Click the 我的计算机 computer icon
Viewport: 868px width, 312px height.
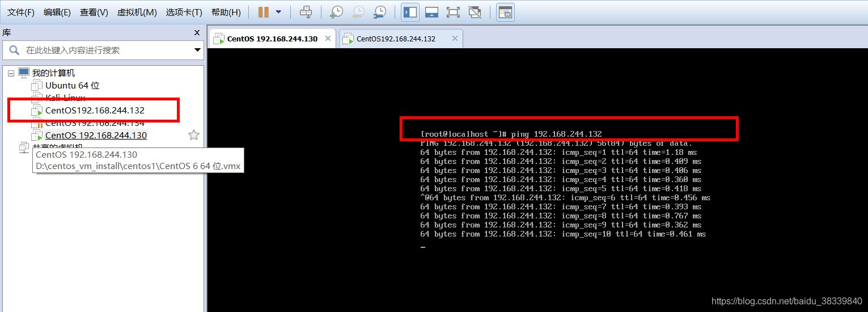[x=24, y=73]
